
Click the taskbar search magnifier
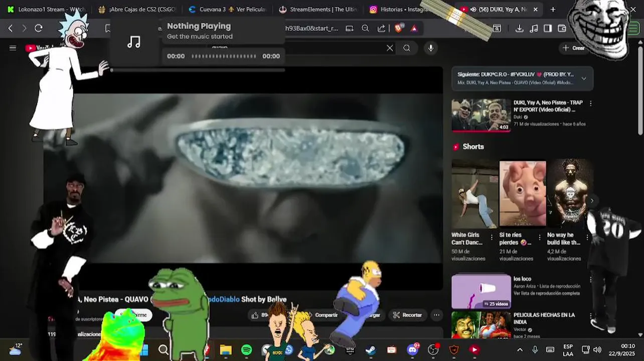164,350
